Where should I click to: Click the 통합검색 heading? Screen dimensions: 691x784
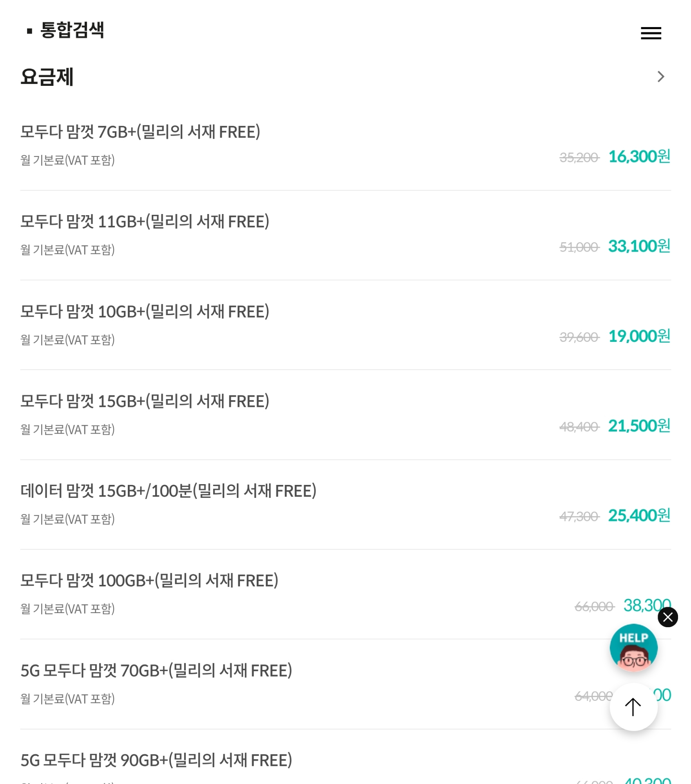pos(72,30)
